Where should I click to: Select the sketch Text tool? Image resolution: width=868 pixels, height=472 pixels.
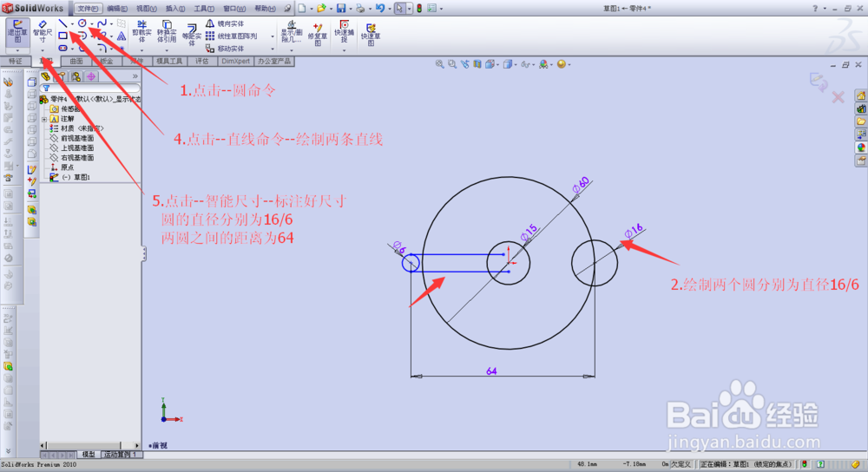[122, 36]
